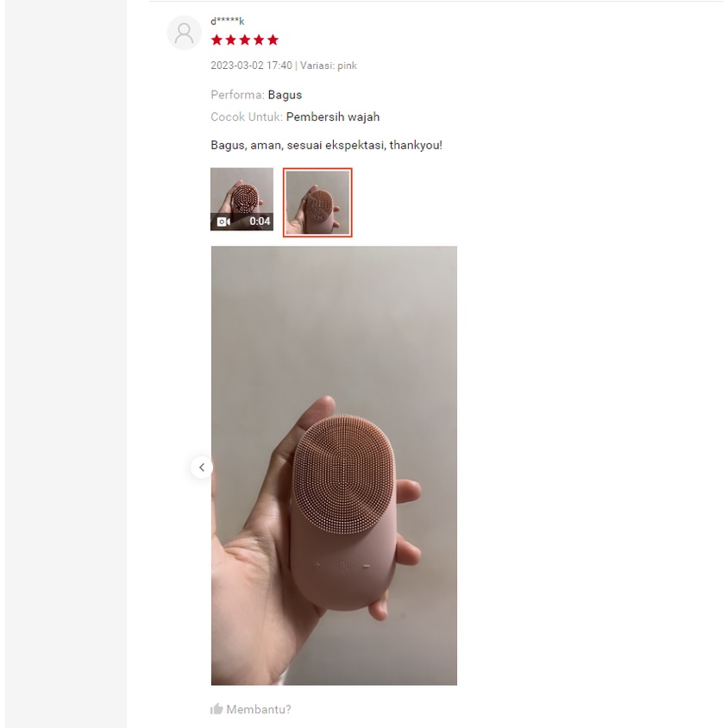Click the fifth red rating star
This screenshot has height=728, width=728.
click(x=273, y=40)
